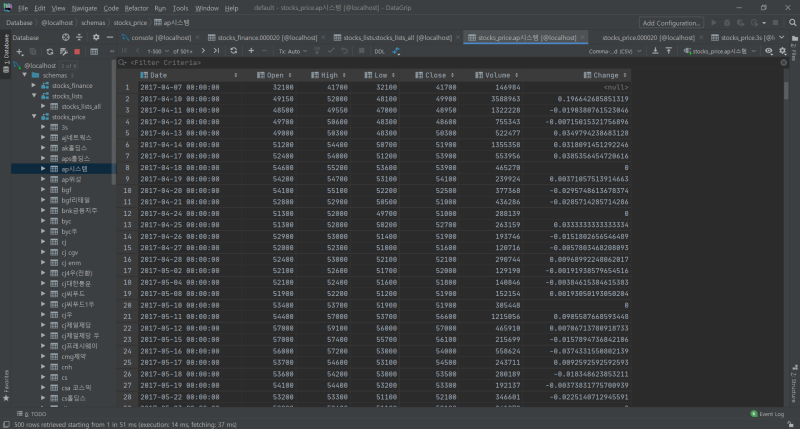The image size is (800, 429).
Task: Collapse the stocks_lists schema node
Action: [x=34, y=96]
